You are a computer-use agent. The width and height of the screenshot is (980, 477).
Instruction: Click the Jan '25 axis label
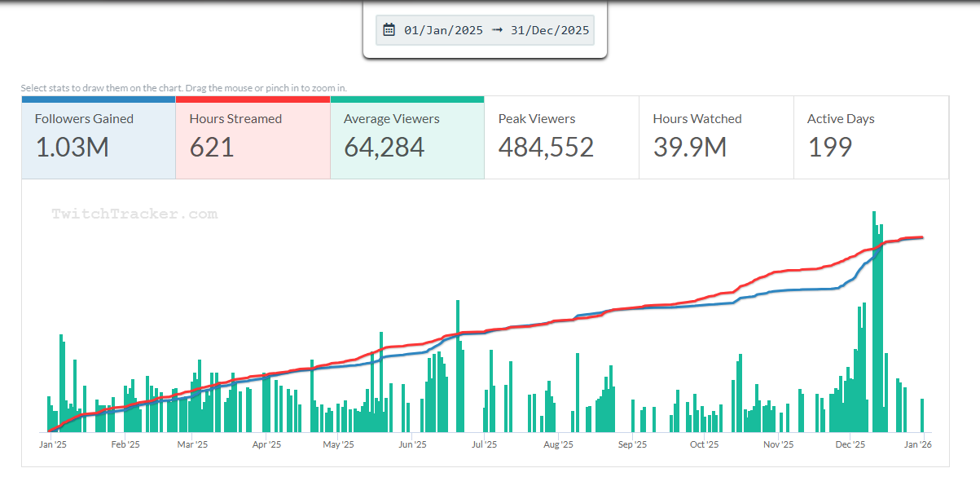pyautogui.click(x=53, y=444)
